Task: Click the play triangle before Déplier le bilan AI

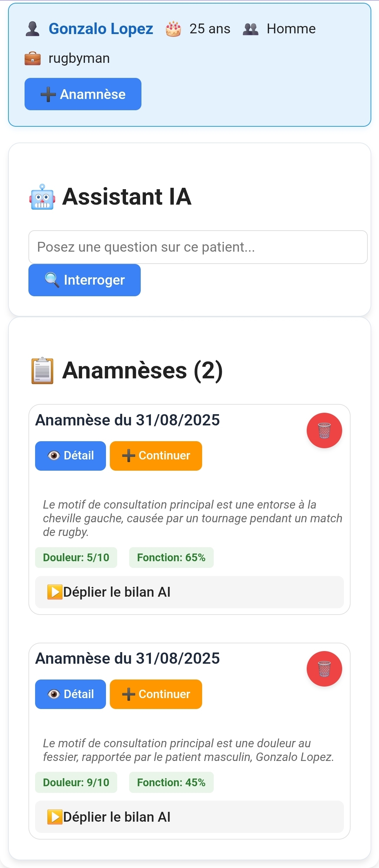Action: [x=55, y=592]
